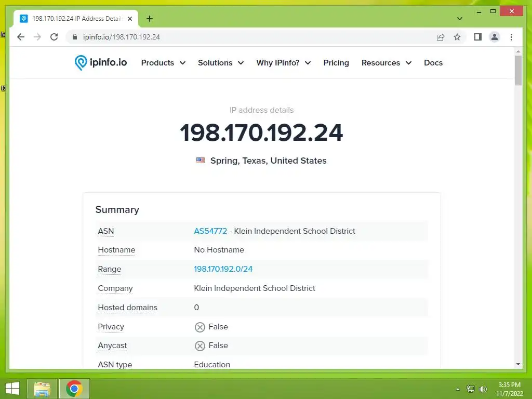The image size is (532, 399).
Task: Click the browser back arrow
Action: 21,37
